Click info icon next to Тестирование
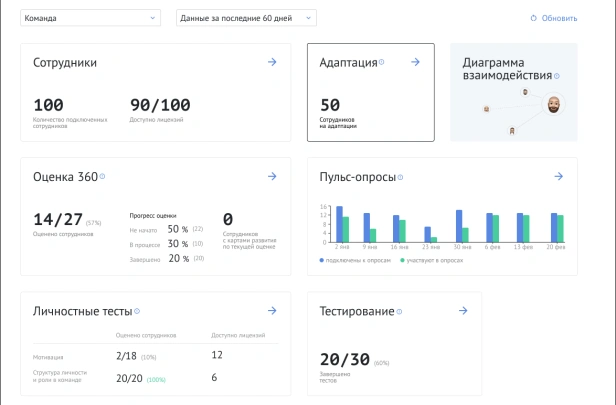 click(x=399, y=312)
